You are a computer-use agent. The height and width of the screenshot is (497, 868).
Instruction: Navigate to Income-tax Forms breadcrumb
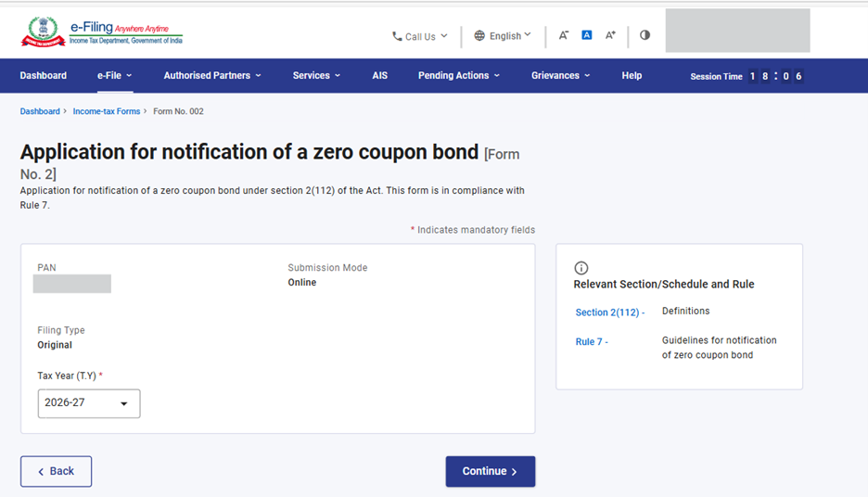point(107,111)
